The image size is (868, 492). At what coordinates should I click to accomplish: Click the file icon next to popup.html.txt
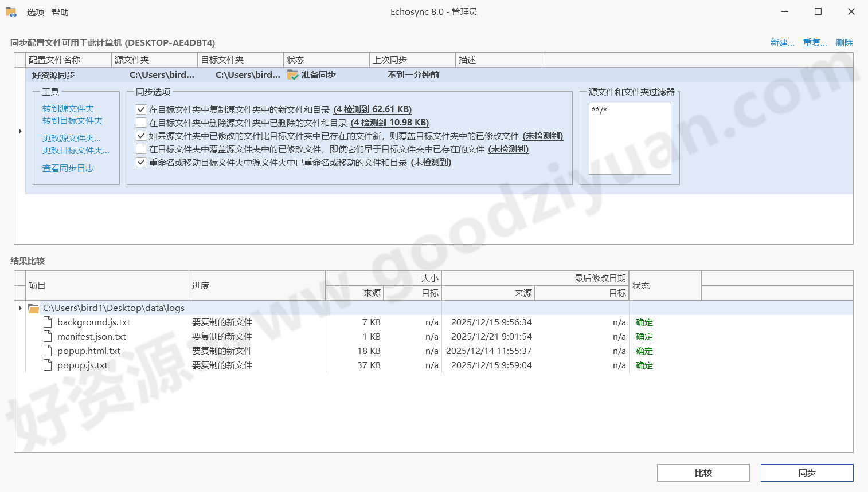pyautogui.click(x=48, y=351)
